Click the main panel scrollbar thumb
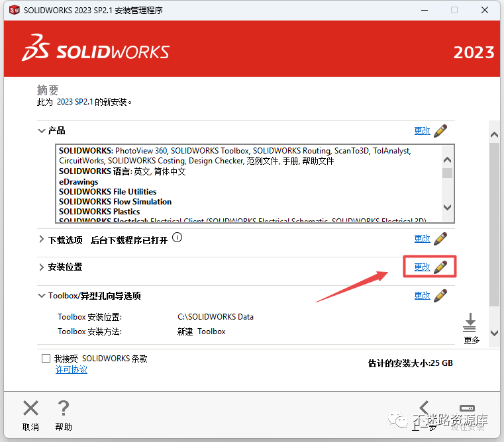 [494, 225]
